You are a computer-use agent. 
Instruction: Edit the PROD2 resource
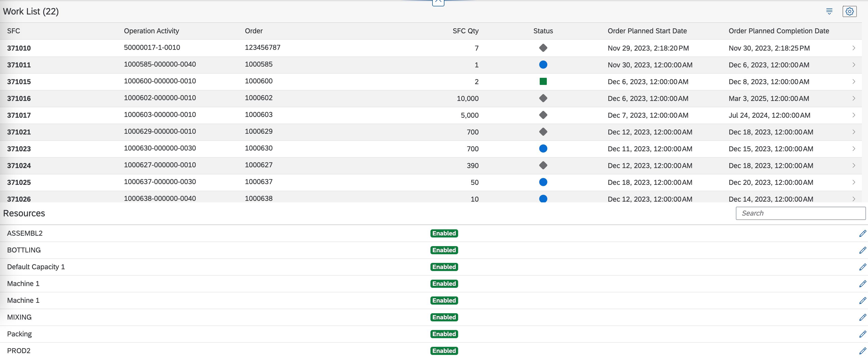tap(862, 351)
